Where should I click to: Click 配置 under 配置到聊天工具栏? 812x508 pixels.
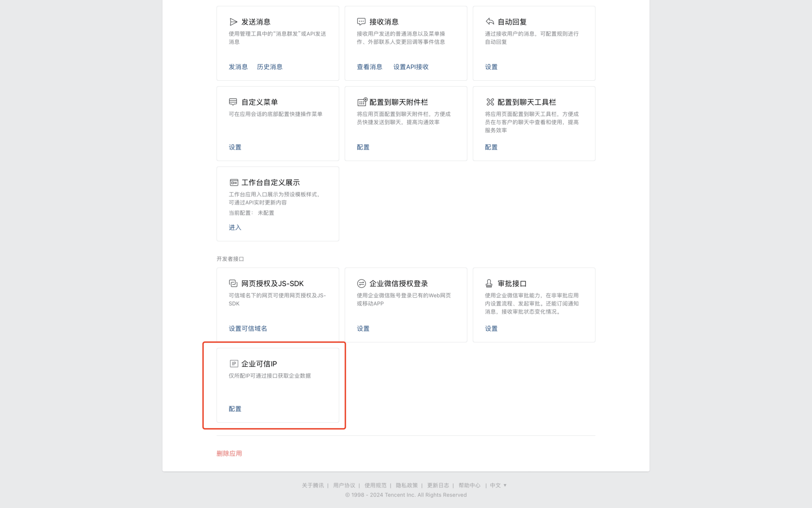tap(491, 147)
